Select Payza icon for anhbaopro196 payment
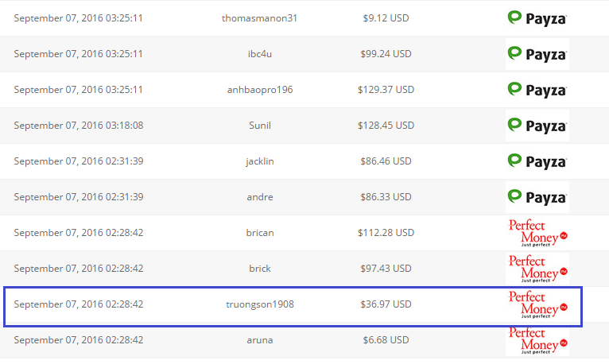Viewport: 609px width, 364px height. point(537,90)
